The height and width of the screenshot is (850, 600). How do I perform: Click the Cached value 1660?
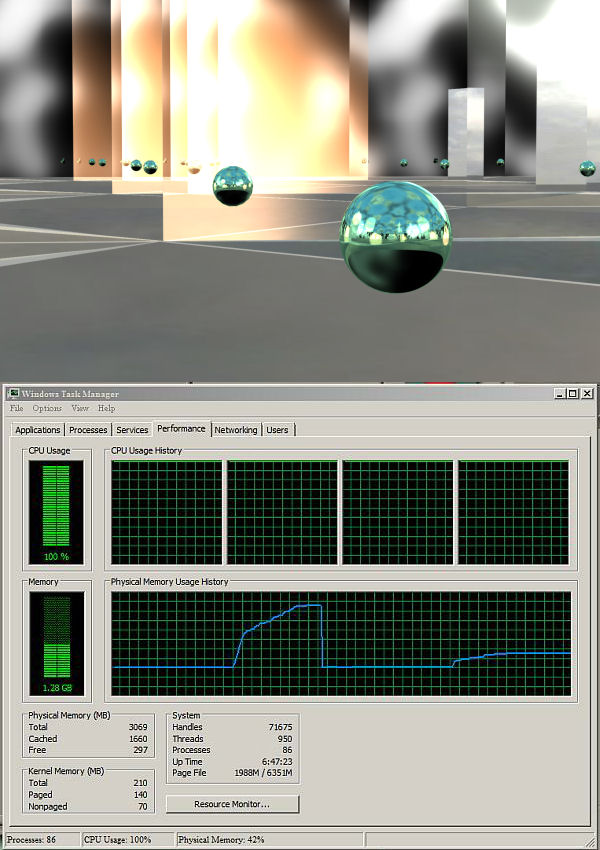coord(138,739)
